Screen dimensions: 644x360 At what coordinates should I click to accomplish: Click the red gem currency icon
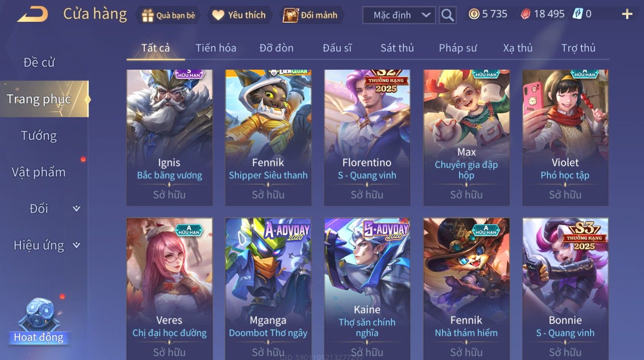click(x=525, y=14)
